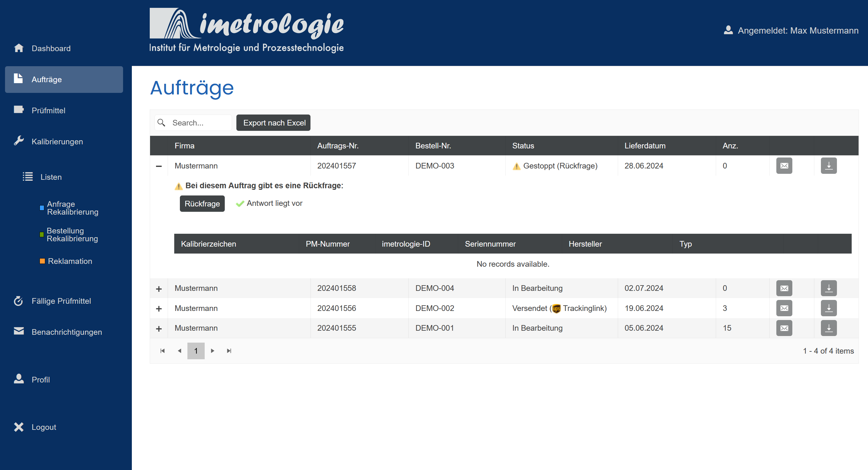Viewport: 868px width, 470px height.
Task: Click the Aufträge document icon
Action: point(18,78)
